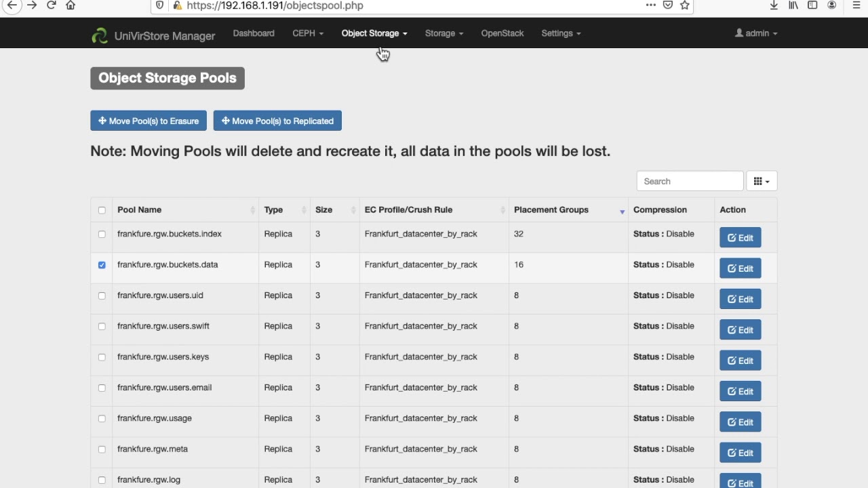Open the admin user dropdown
Viewport: 868px width, 488px height.
756,33
